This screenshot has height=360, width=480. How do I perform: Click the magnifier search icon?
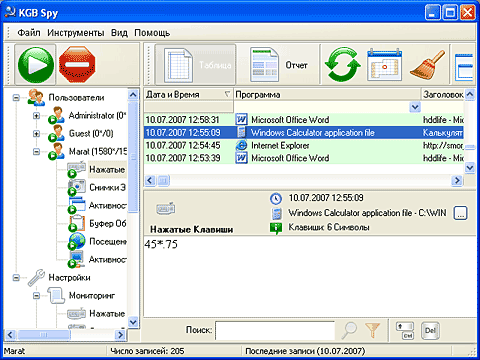pyautogui.click(x=350, y=330)
